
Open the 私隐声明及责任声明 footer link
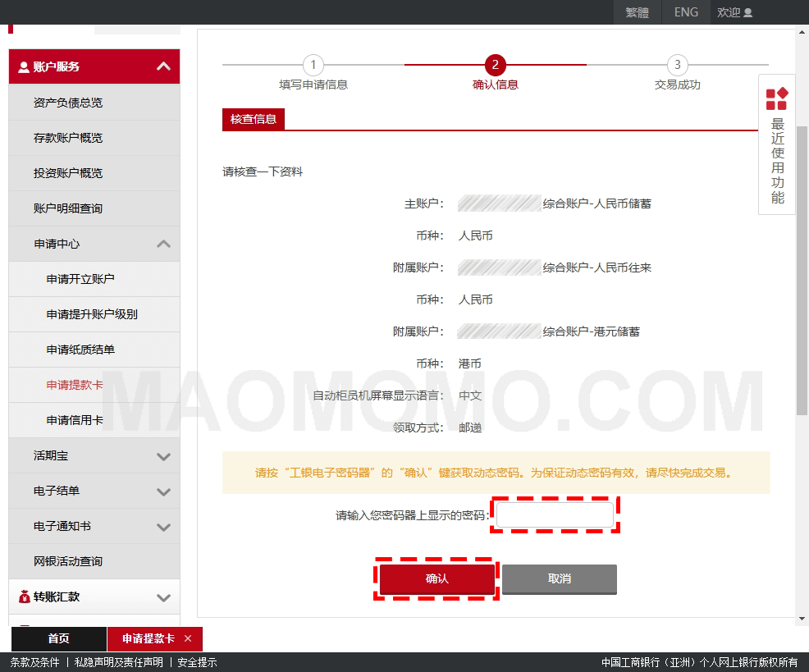coord(118,662)
